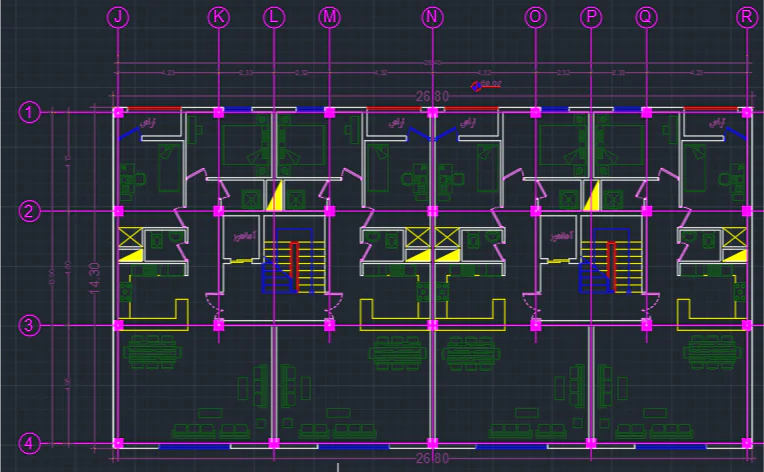764x472 pixels.
Task: Click the row grid bubble 2
Action: pos(30,211)
